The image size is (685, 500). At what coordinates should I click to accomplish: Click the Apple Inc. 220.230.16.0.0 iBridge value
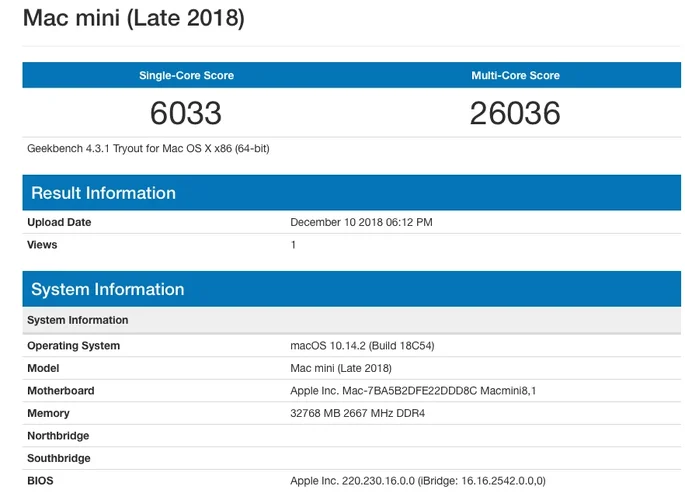(x=418, y=481)
